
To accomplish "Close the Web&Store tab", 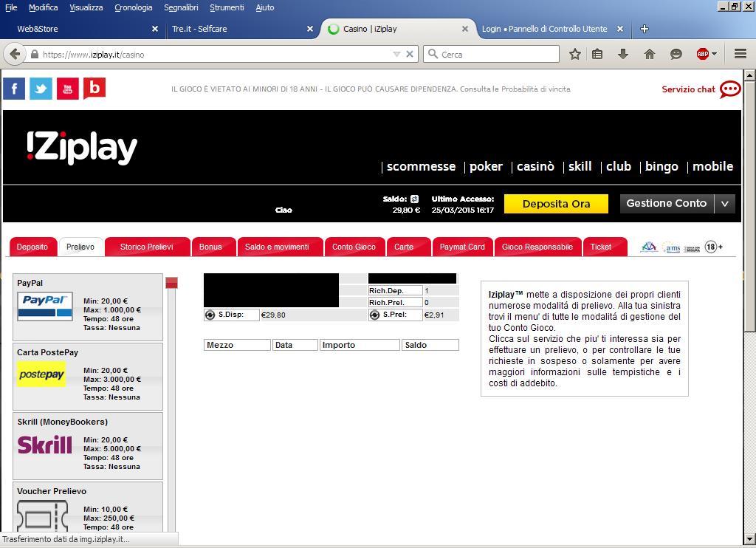I will (155, 29).
